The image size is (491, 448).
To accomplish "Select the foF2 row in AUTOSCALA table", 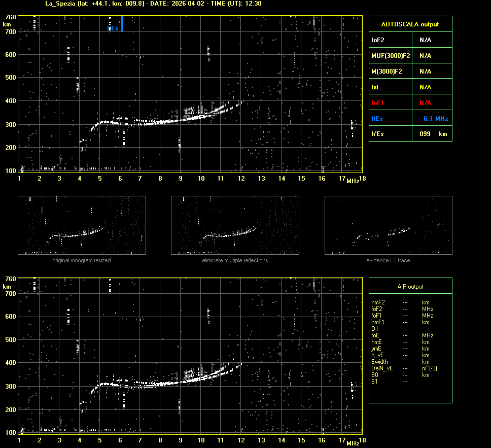I will coord(410,40).
